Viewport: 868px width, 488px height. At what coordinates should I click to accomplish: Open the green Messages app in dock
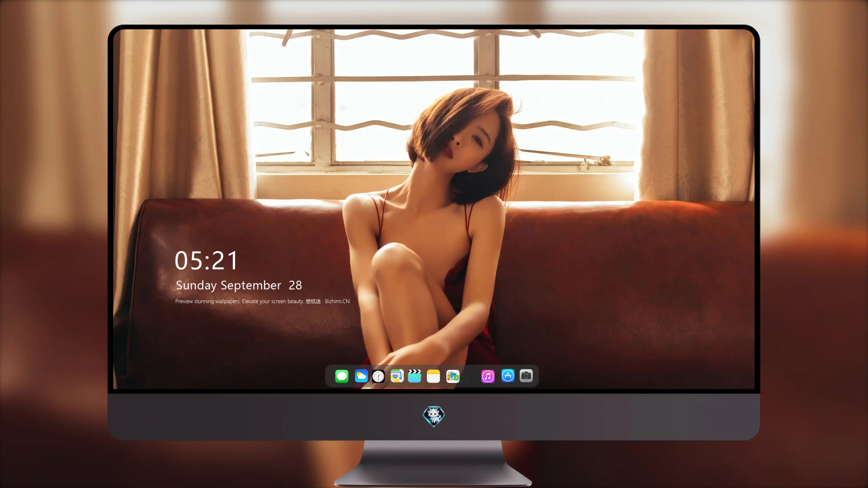tap(342, 376)
